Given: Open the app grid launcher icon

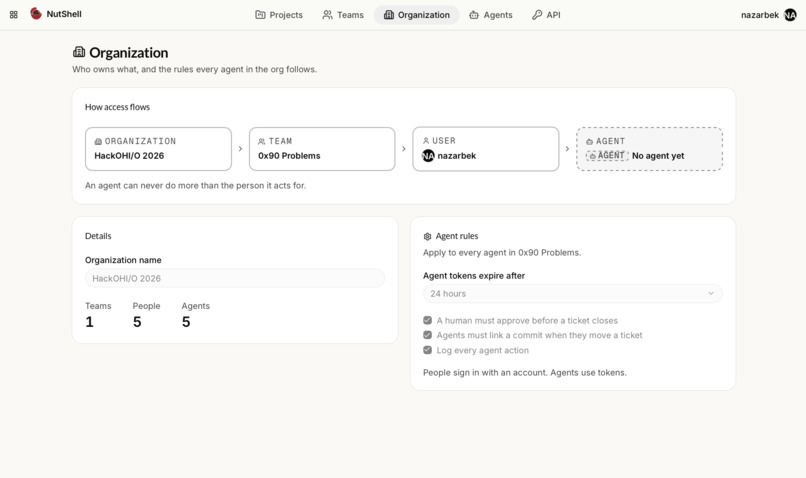Looking at the screenshot, I should click(x=14, y=15).
